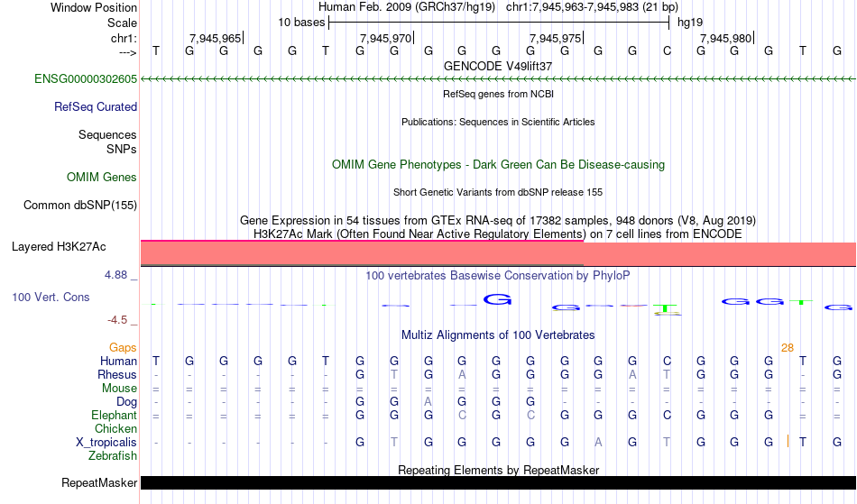Click the GENCODE V49lift37 track title

click(498, 66)
